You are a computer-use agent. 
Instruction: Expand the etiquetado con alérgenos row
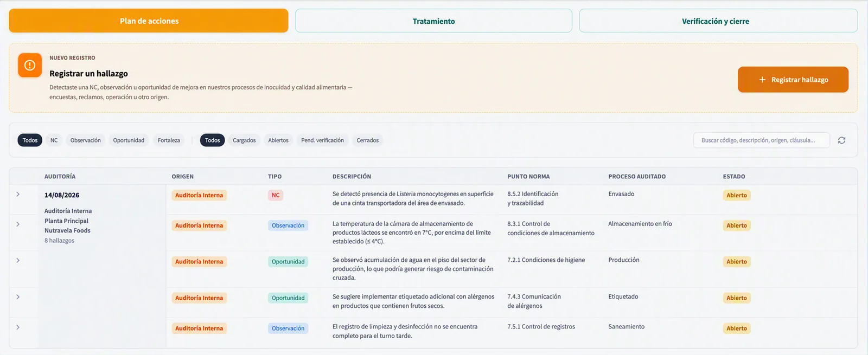(x=18, y=297)
